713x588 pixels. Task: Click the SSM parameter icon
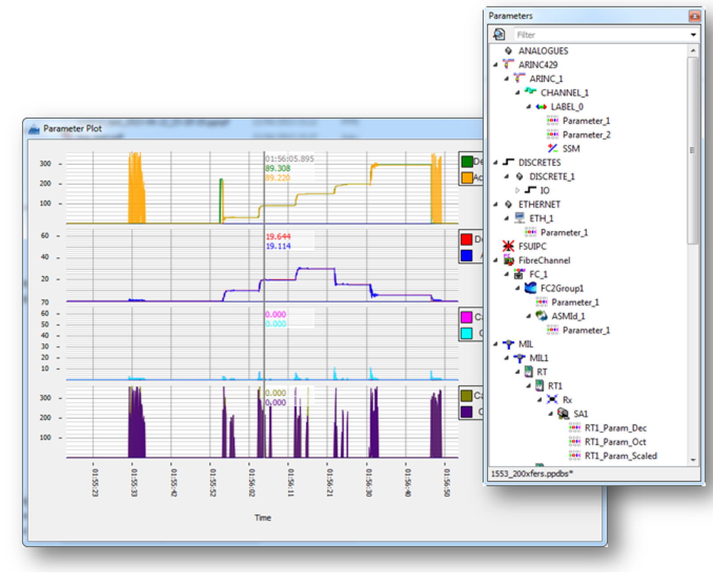(x=553, y=148)
